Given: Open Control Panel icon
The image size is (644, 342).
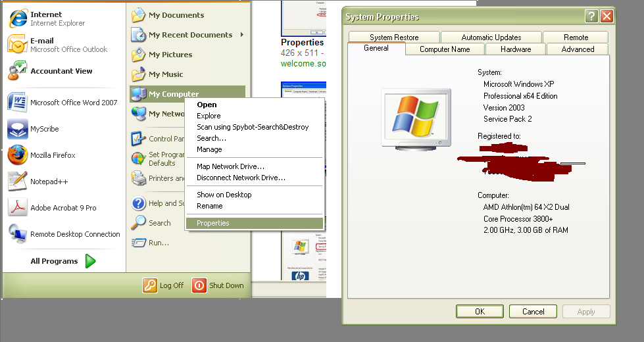Looking at the screenshot, I should pyautogui.click(x=139, y=139).
